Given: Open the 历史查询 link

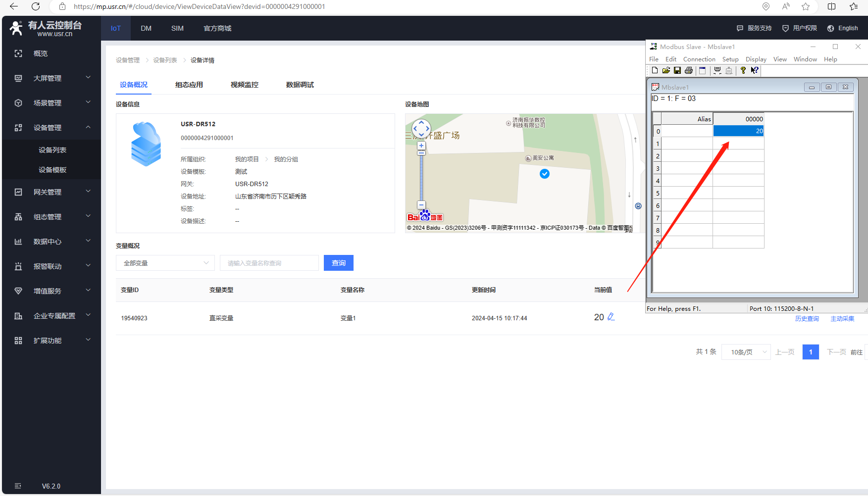Looking at the screenshot, I should pyautogui.click(x=807, y=319).
